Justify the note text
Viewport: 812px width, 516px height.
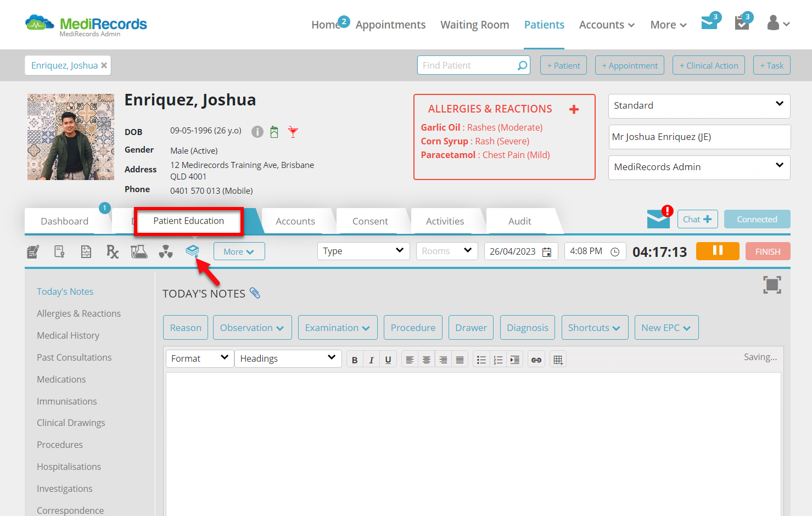460,360
